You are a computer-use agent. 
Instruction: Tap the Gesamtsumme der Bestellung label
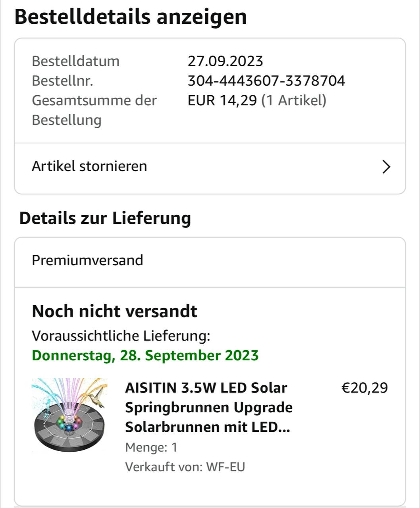[94, 110]
